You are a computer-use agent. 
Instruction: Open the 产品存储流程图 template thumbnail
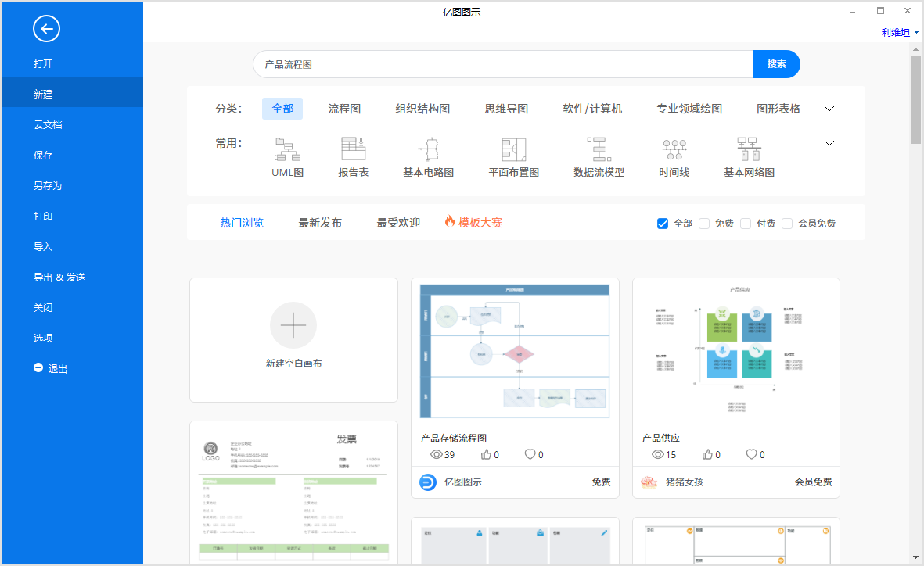pos(515,352)
